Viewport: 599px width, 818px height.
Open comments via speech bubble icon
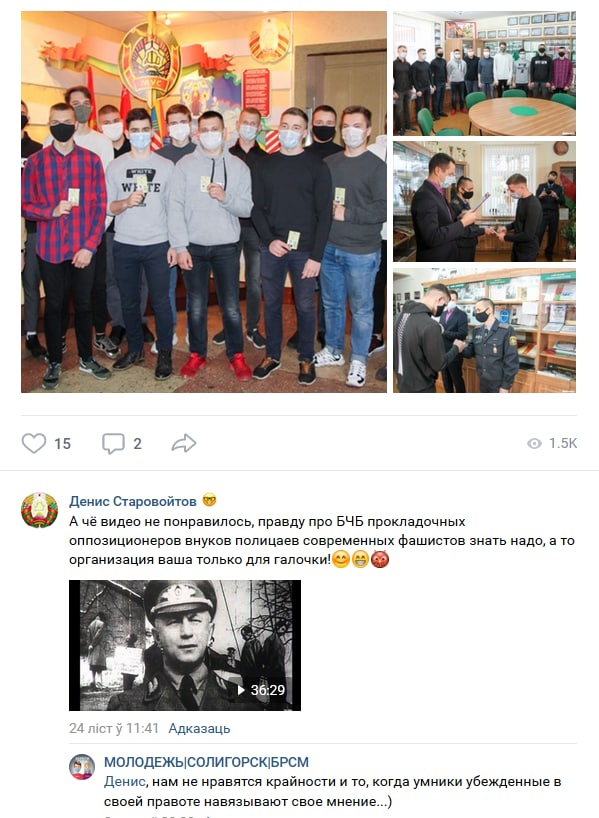click(x=113, y=443)
